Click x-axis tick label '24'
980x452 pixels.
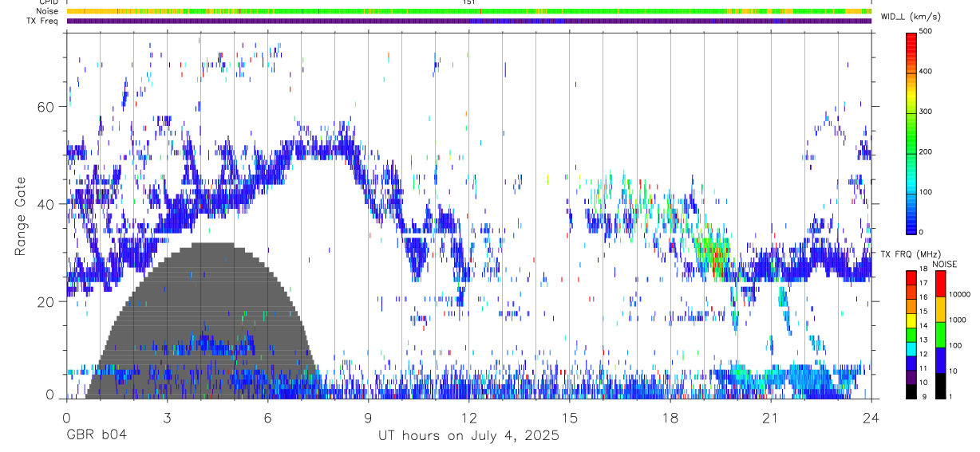[871, 418]
